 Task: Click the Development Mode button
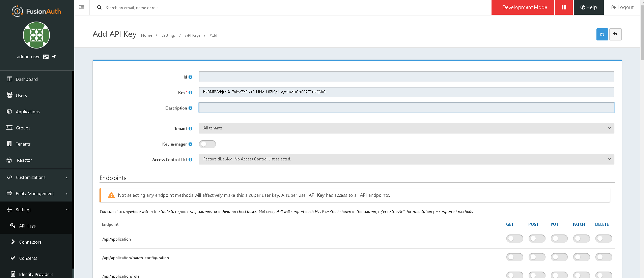tap(523, 7)
